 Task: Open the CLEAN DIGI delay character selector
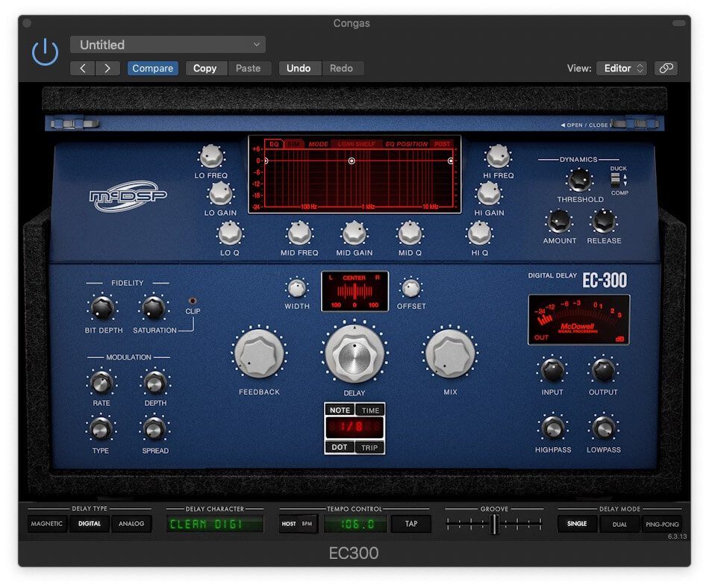(x=215, y=525)
